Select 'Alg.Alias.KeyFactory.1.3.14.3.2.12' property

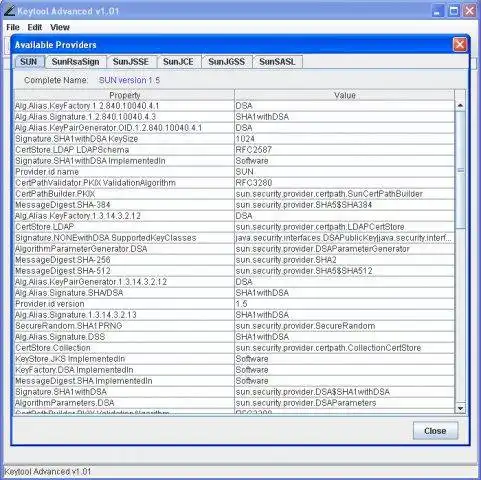(124, 216)
